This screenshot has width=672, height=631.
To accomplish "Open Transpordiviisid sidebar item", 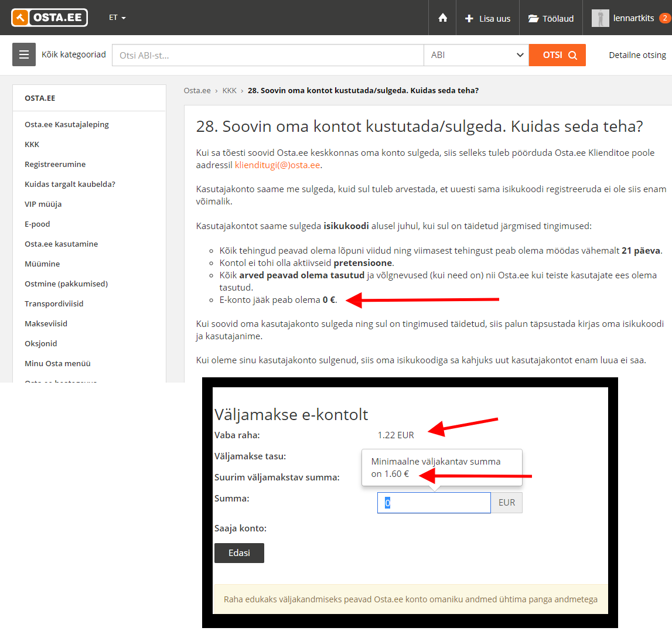I will tap(54, 303).
